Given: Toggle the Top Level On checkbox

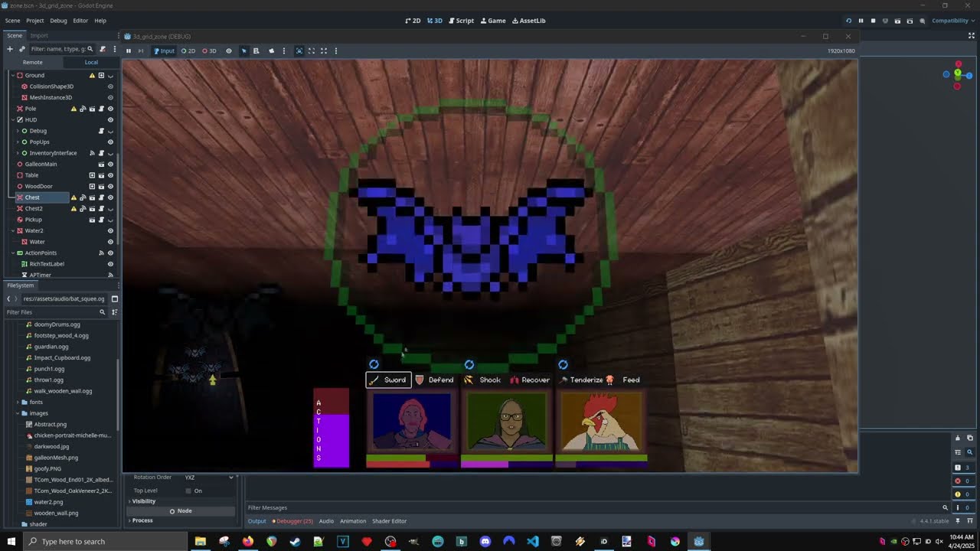Looking at the screenshot, I should tap(188, 491).
